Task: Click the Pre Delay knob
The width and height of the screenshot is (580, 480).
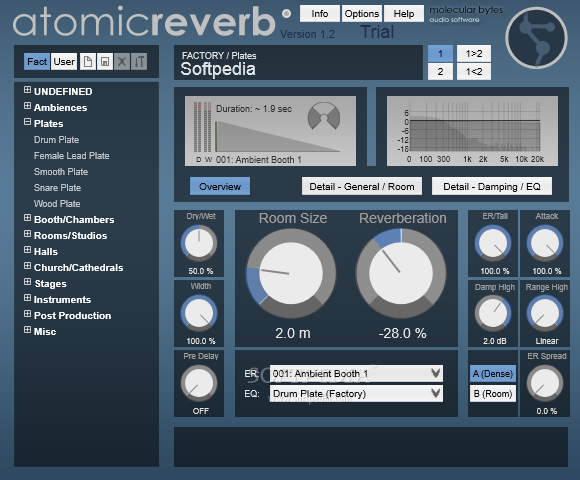Action: [199, 383]
